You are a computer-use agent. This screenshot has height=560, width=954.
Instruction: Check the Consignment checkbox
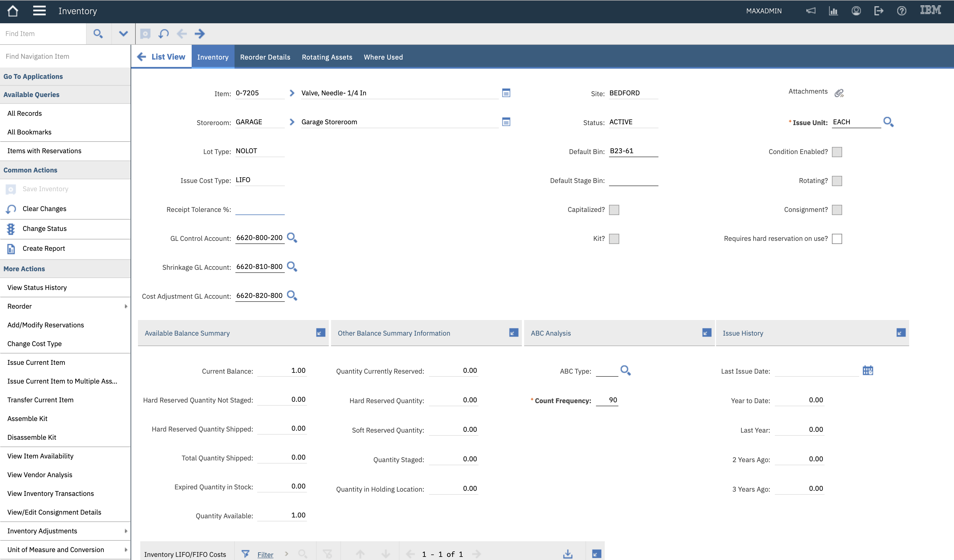point(837,210)
